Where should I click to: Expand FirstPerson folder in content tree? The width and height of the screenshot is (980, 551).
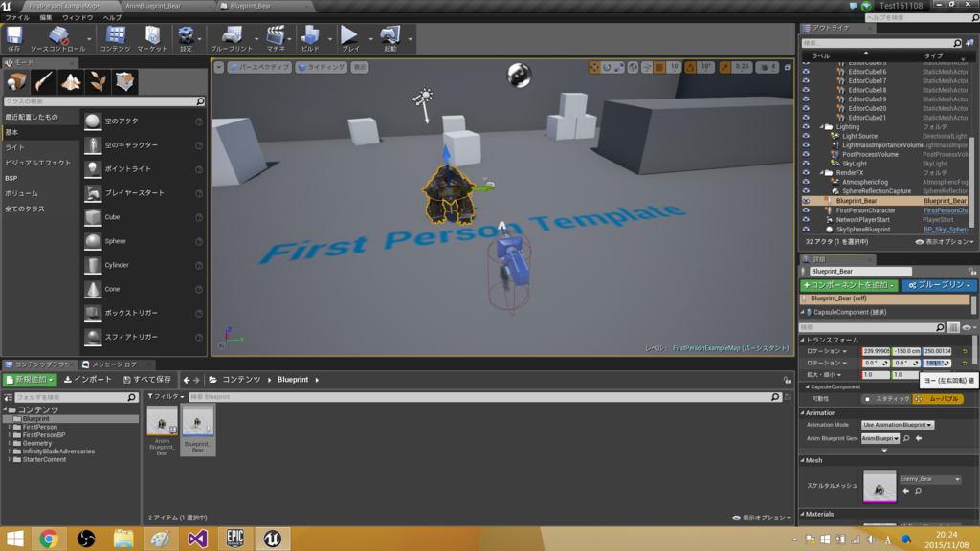click(x=10, y=428)
